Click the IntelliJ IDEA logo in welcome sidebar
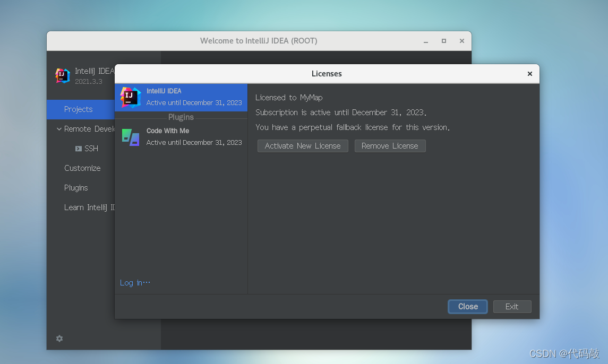Screen dimensions: 608x364 [x=63, y=75]
